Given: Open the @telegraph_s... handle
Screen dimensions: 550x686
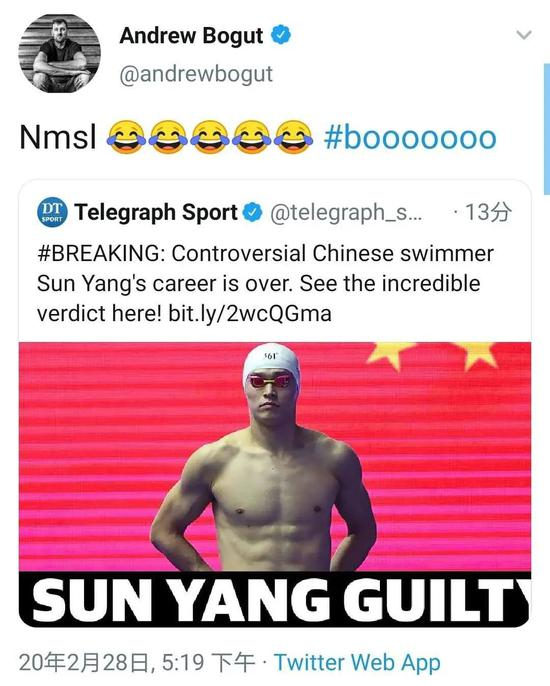Looking at the screenshot, I should click(347, 213).
